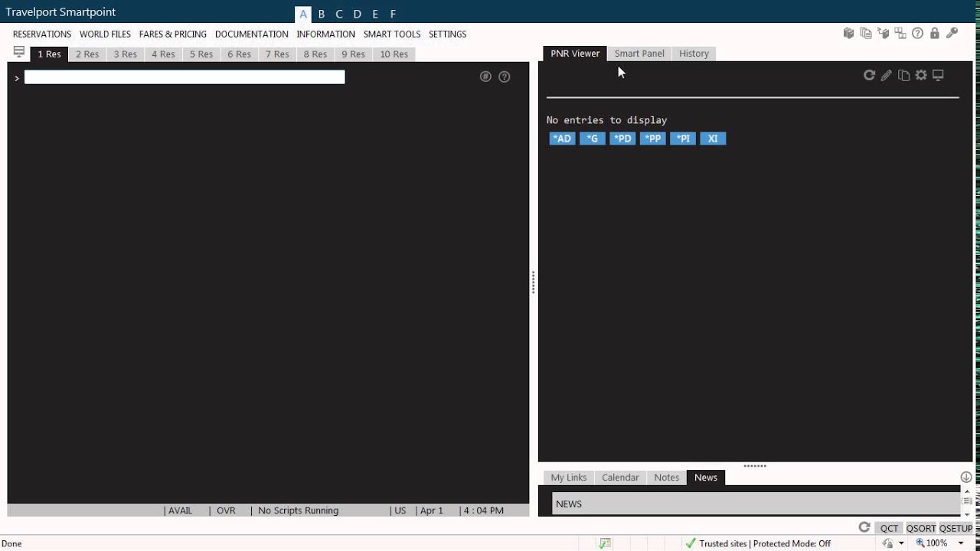Screen dimensions: 980x551
Task: Click the books icon with arrow in top toolbar
Action: [884, 34]
